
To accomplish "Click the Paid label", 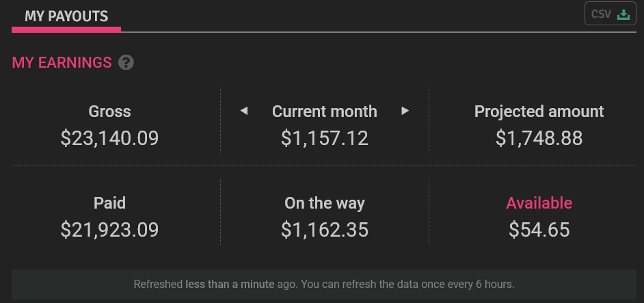I will click(109, 203).
